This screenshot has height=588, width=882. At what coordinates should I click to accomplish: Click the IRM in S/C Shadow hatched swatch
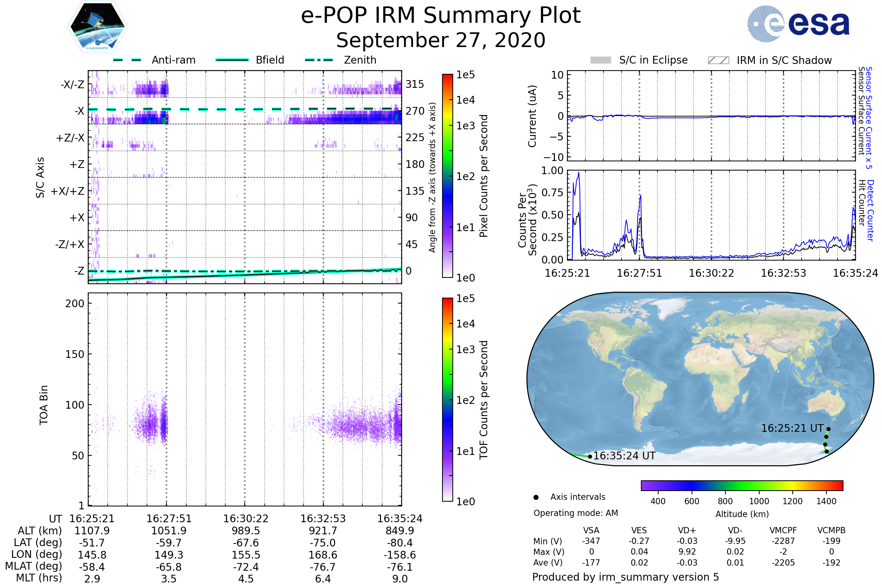click(718, 60)
